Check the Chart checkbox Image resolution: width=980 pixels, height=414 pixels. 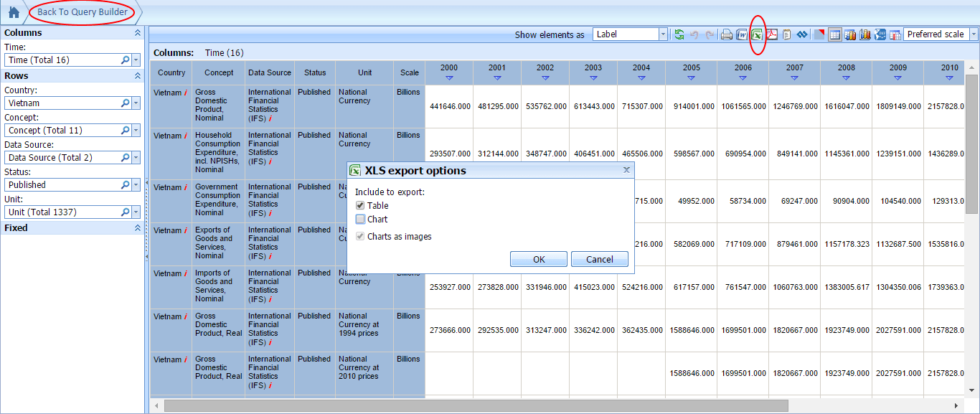click(360, 220)
